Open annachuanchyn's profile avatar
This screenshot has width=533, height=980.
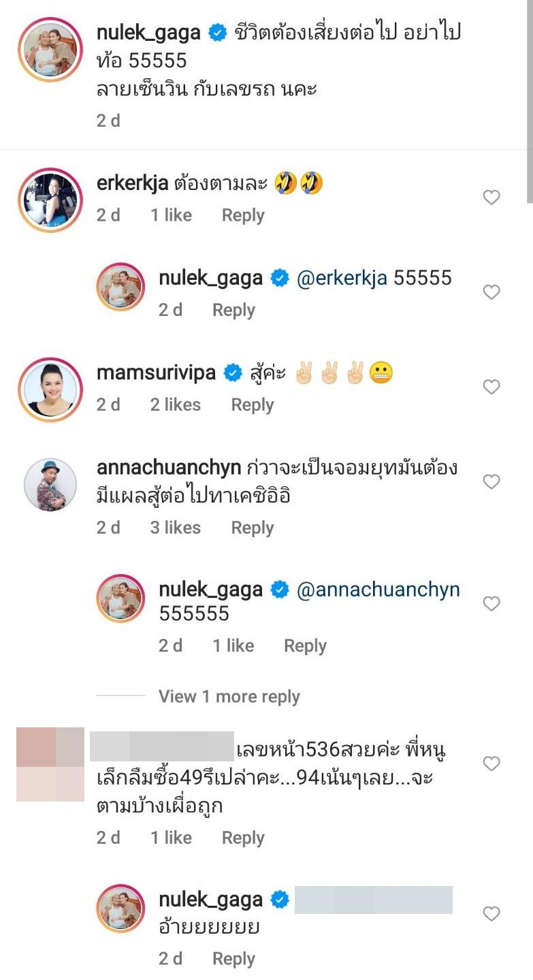click(50, 485)
